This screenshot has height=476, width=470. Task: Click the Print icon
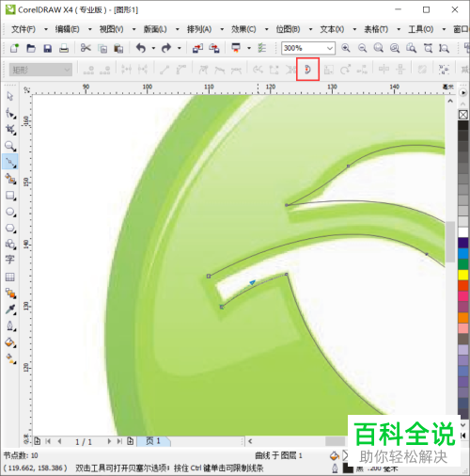tap(64, 48)
